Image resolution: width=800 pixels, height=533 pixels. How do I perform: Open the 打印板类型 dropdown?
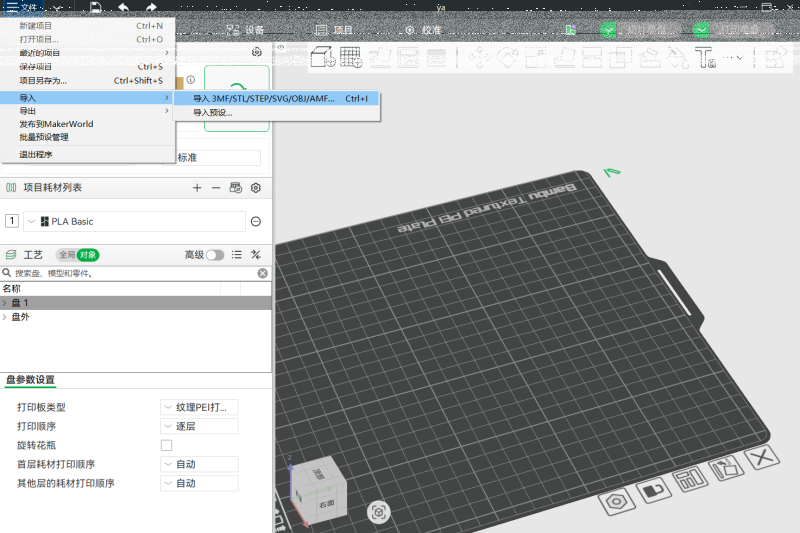(199, 407)
